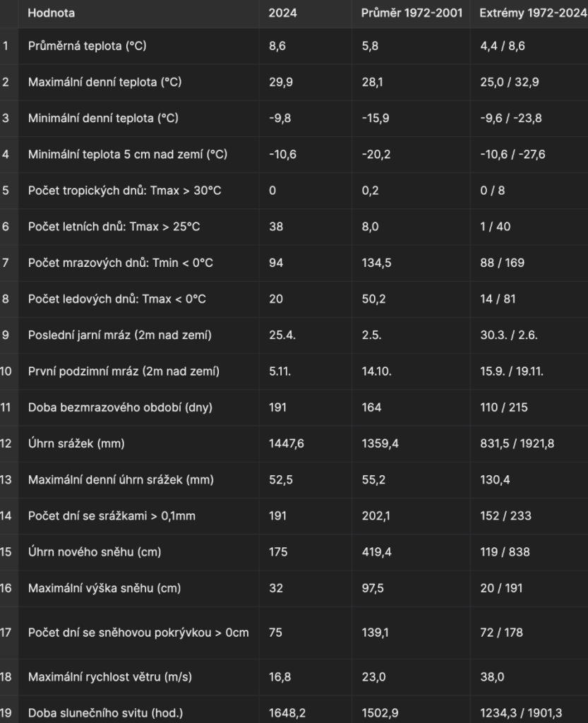This screenshot has height=723, width=588.
Task: Select the 'Extrémy 1972-2024' column header
Action: click(x=532, y=13)
